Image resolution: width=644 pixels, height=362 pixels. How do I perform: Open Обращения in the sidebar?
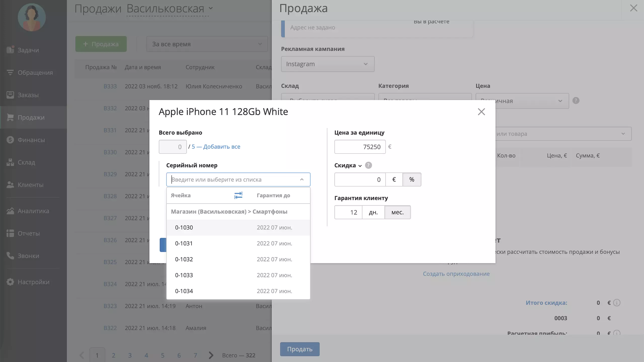pyautogui.click(x=33, y=72)
